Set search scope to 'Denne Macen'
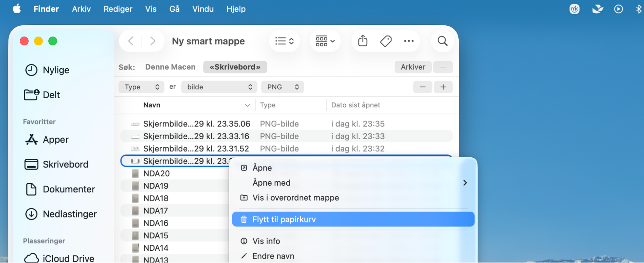The width and height of the screenshot is (644, 263). (170, 67)
